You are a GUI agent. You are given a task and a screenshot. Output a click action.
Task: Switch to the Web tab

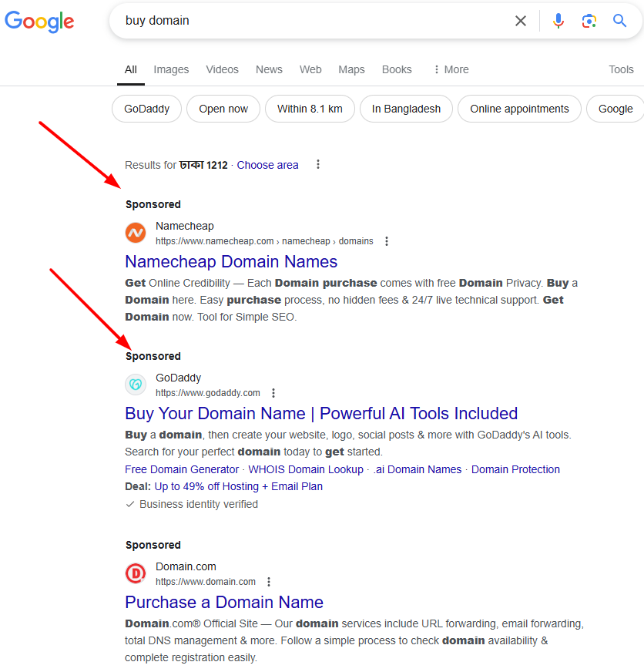pos(310,69)
